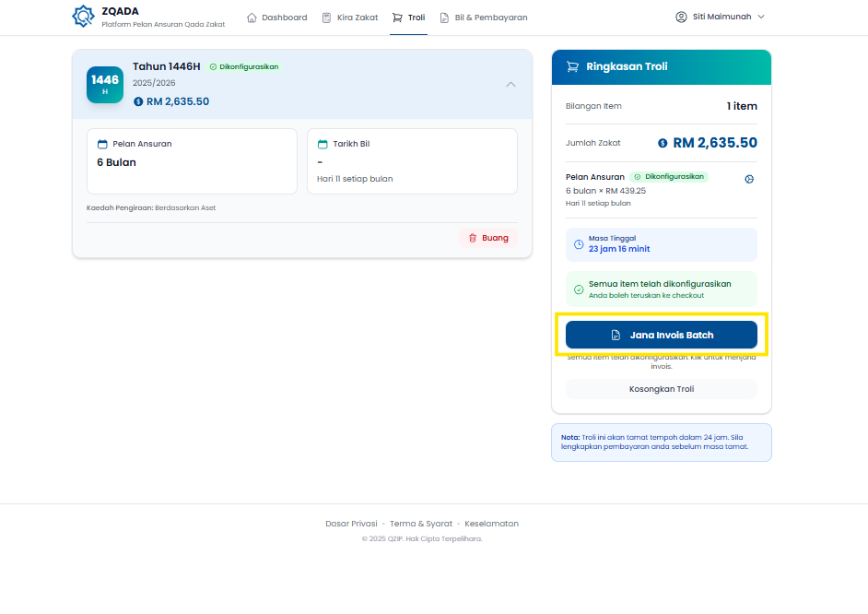Click the 1 item count

(x=742, y=106)
